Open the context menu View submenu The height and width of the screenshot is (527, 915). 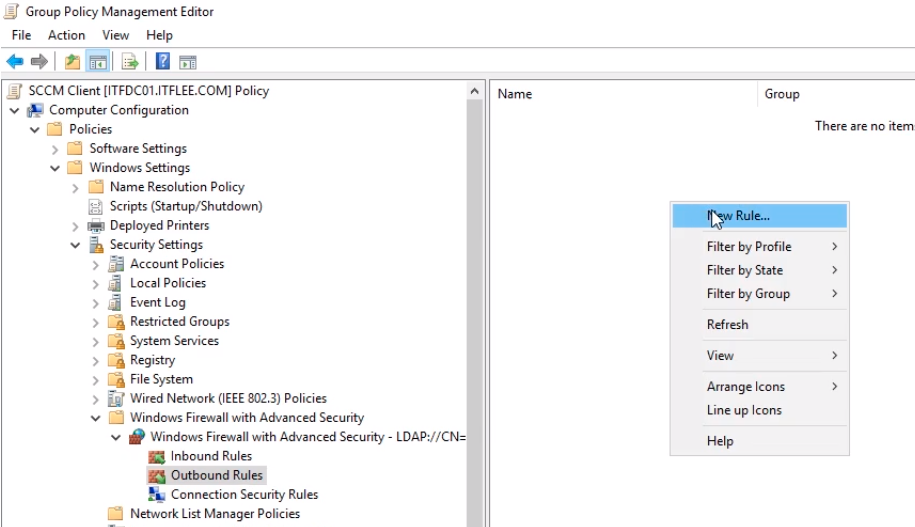point(760,355)
